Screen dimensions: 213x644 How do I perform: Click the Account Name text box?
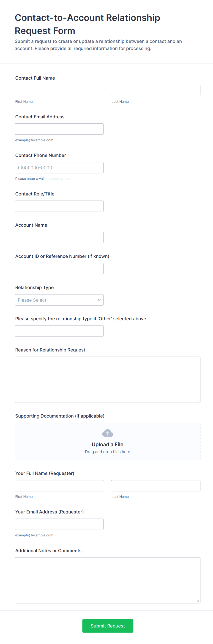pyautogui.click(x=59, y=237)
